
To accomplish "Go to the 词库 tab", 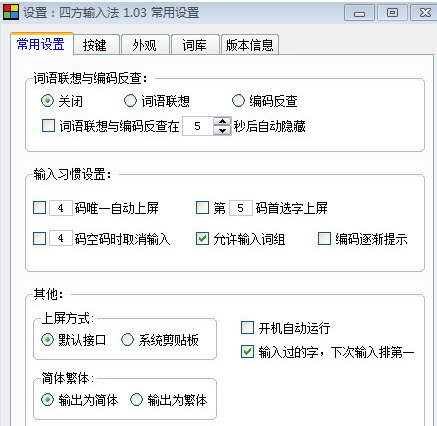I will (x=195, y=45).
